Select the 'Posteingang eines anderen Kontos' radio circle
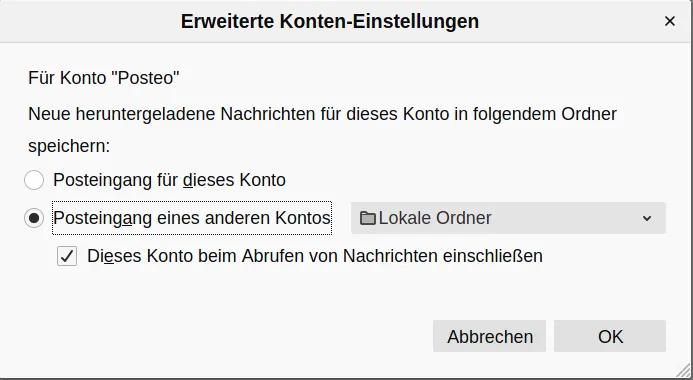 [34, 218]
